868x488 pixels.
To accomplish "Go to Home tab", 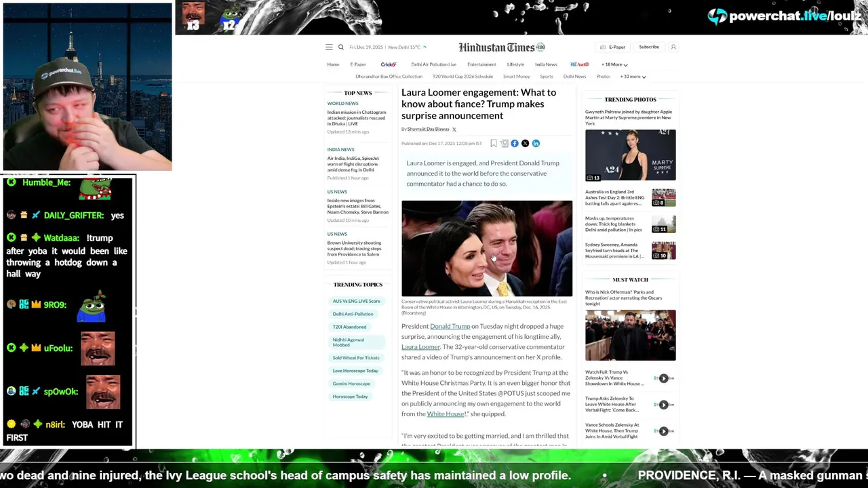I will [333, 64].
